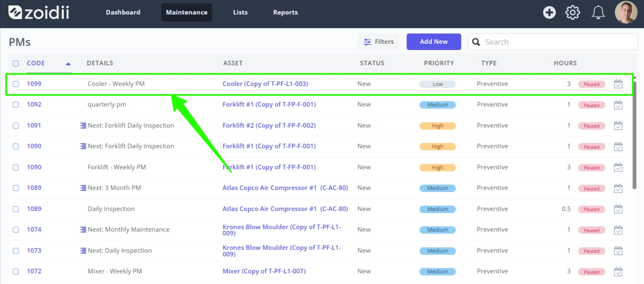The image size is (644, 284).
Task: Sort by the TYPE column header
Action: click(489, 63)
